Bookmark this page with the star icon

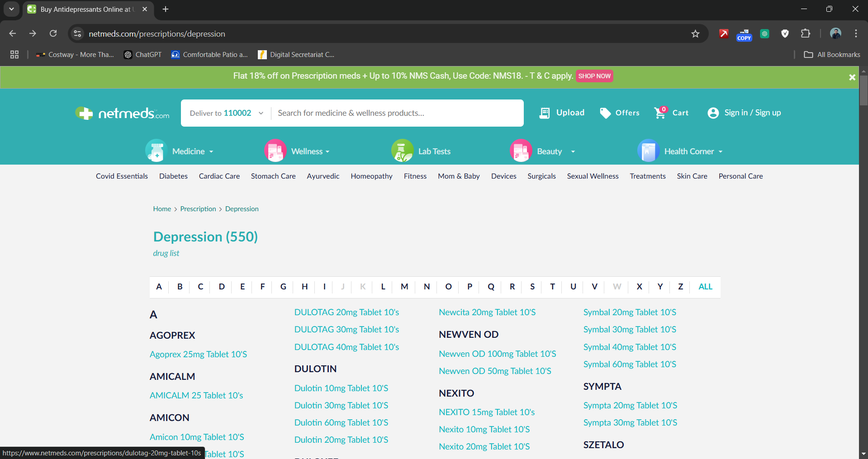695,34
